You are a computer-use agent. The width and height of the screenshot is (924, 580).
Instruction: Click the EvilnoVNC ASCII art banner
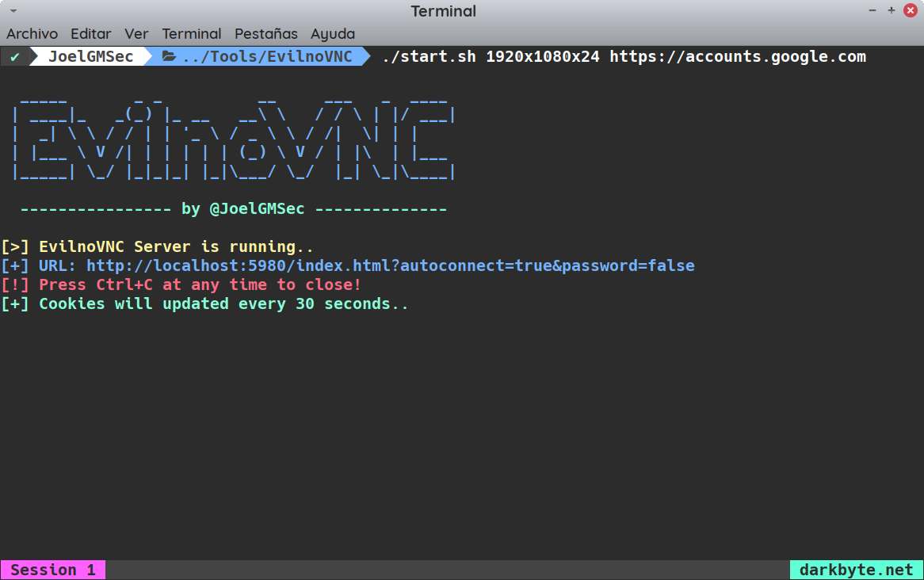[233, 139]
